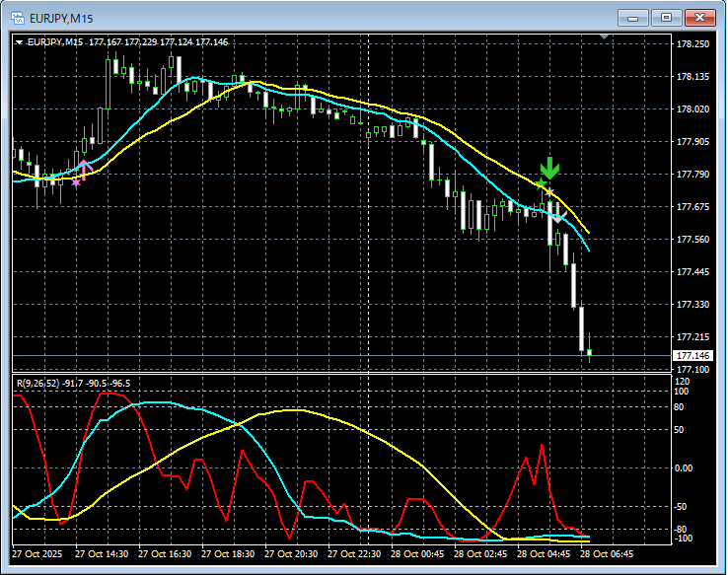This screenshot has width=728, height=575.
Task: Click the indicator scale value 120
Action: pyautogui.click(x=682, y=382)
